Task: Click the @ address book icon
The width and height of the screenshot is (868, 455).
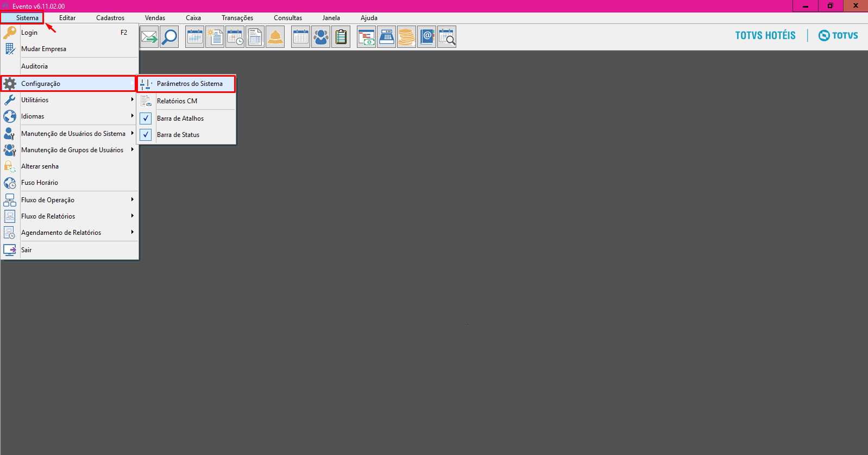Action: coord(427,37)
